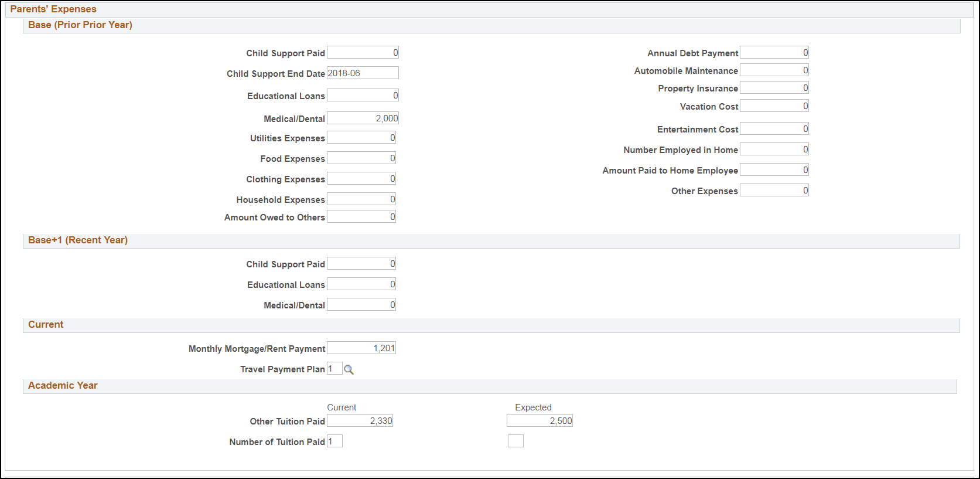Screen dimensions: 980x479
Task: Select the Current column label above tuition
Action: pyautogui.click(x=342, y=407)
